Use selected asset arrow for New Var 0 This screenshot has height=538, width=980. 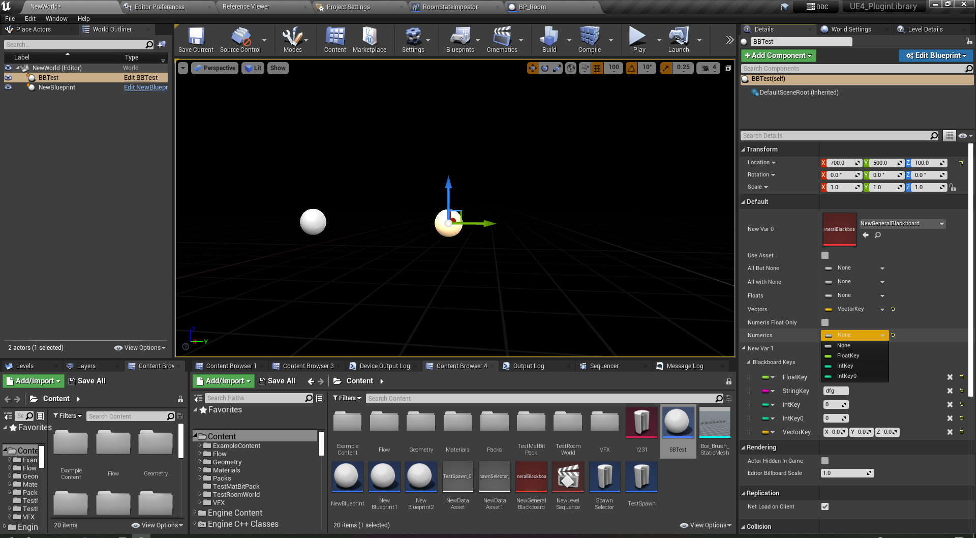point(866,235)
